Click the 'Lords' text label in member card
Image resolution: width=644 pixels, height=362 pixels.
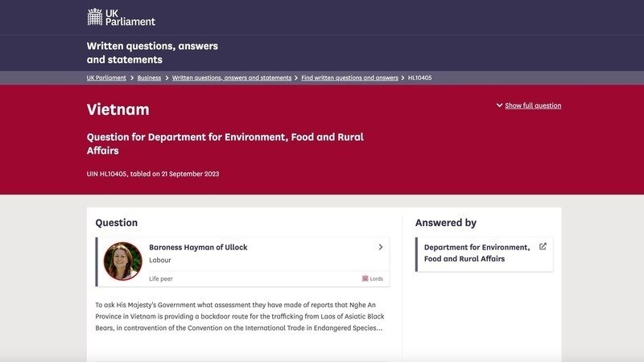point(377,278)
